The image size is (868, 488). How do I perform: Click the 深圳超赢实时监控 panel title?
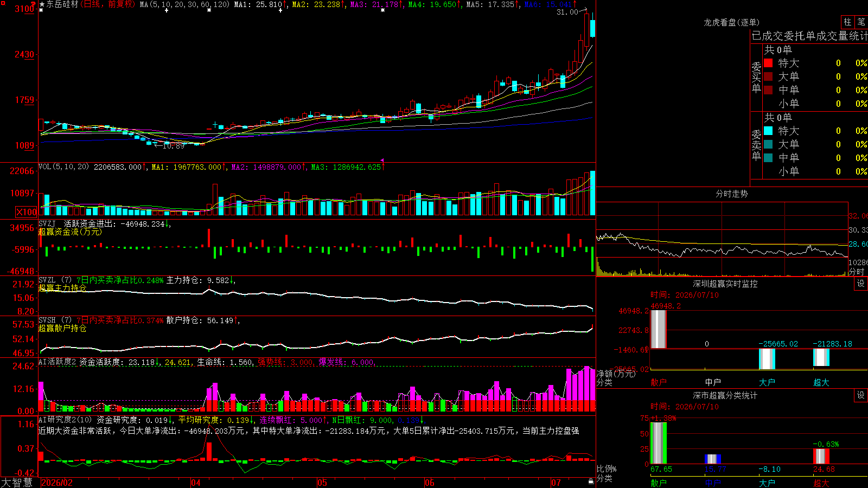(x=725, y=284)
